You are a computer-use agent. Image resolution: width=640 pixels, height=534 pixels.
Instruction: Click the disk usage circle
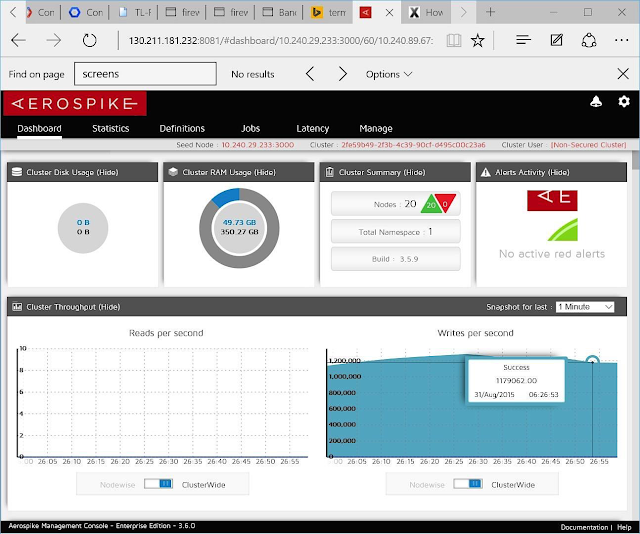point(83,228)
